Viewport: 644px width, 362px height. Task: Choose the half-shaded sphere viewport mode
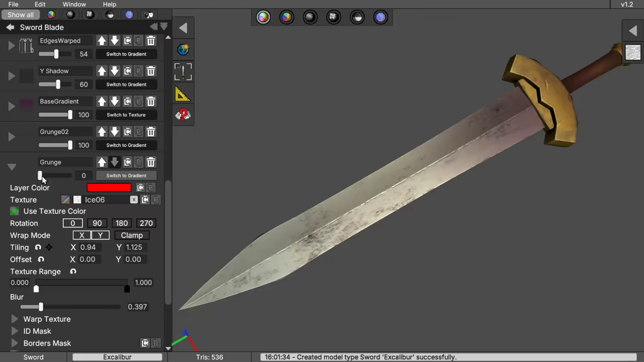coord(357,17)
